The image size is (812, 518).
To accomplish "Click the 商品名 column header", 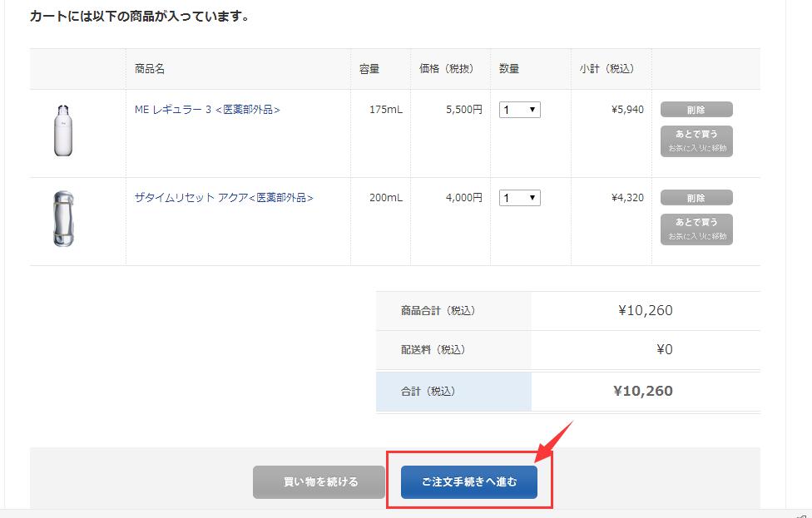I will tap(150, 69).
